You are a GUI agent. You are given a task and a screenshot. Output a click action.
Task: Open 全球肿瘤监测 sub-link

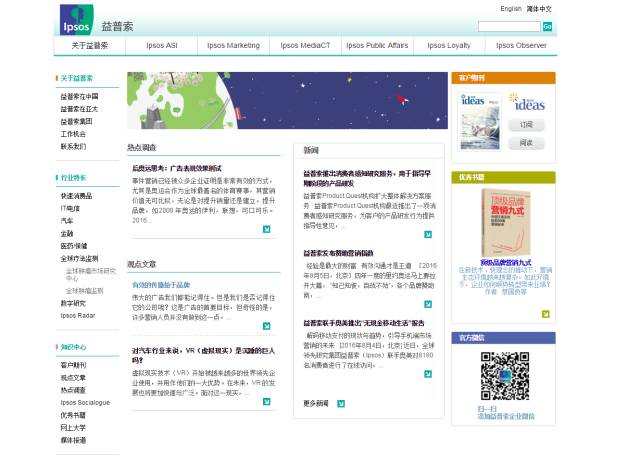tap(84, 291)
